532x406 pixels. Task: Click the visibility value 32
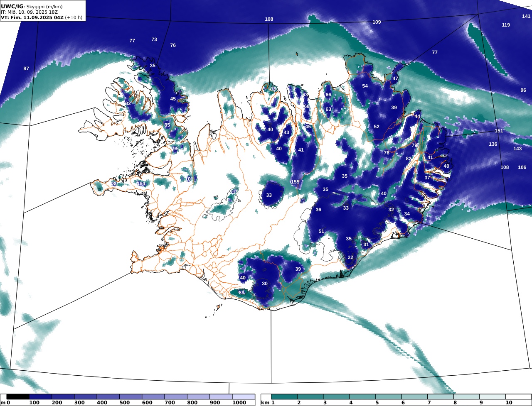pos(391,210)
